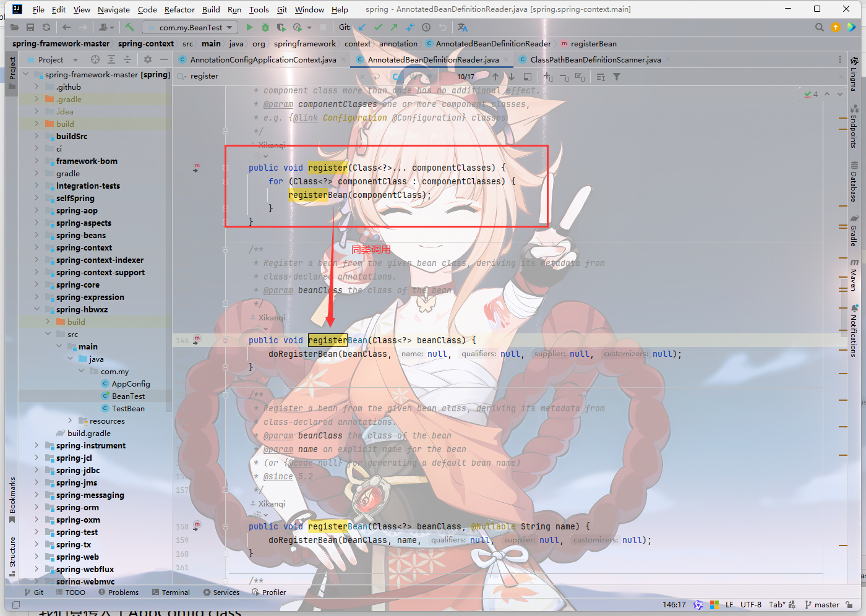Open the Refactor menu
The width and height of the screenshot is (866, 616).
pyautogui.click(x=179, y=9)
